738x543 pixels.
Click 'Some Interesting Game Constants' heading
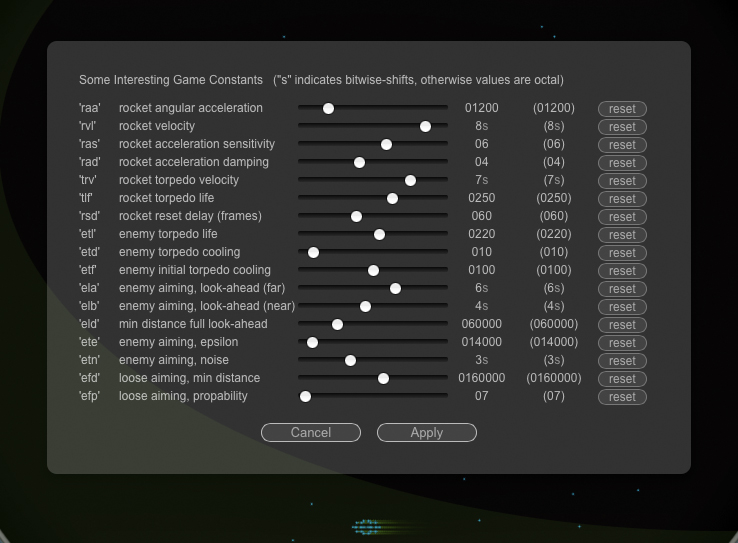pos(171,80)
